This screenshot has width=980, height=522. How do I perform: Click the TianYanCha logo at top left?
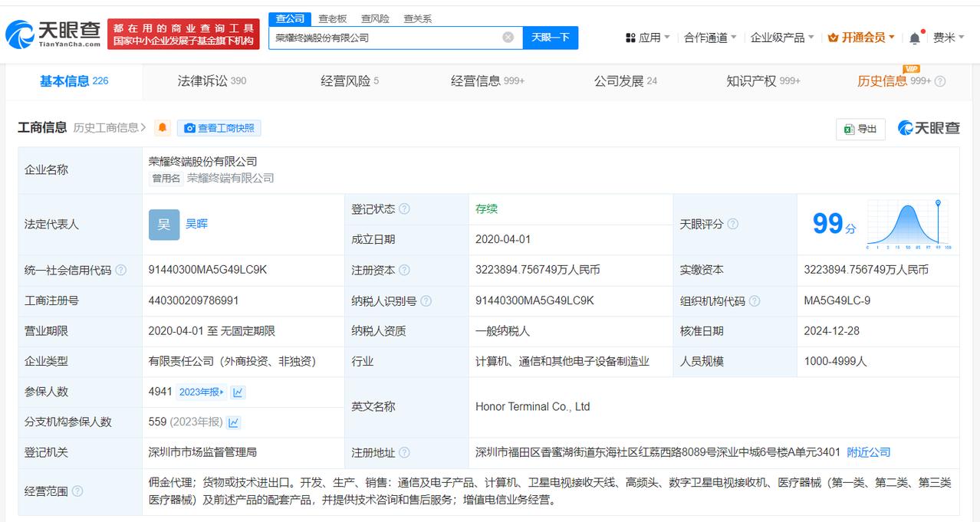[53, 34]
